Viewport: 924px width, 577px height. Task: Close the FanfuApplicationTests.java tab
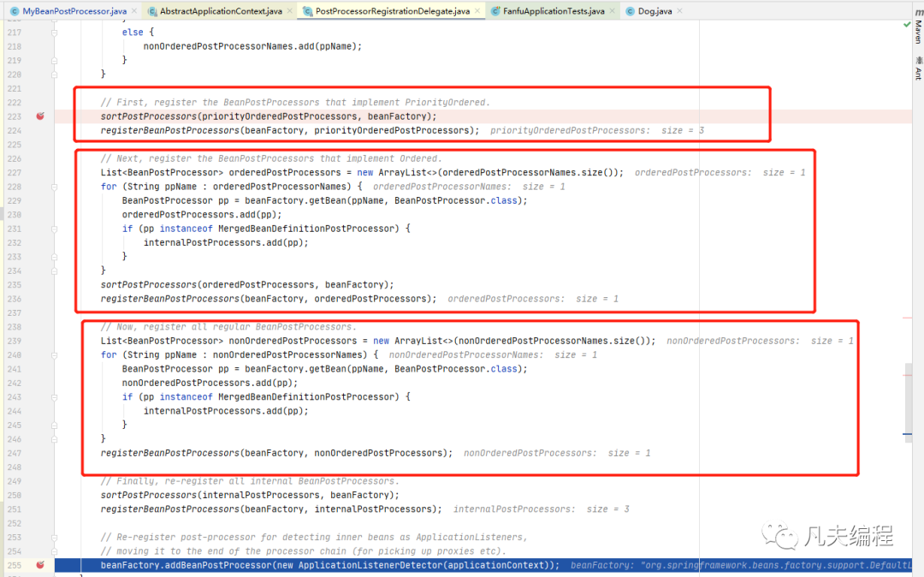coord(613,10)
